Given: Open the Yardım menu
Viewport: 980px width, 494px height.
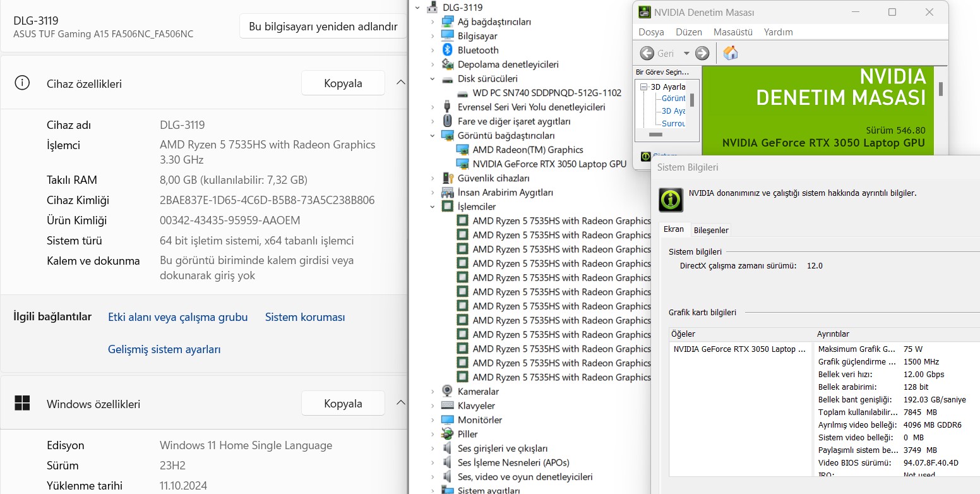Looking at the screenshot, I should coord(779,32).
